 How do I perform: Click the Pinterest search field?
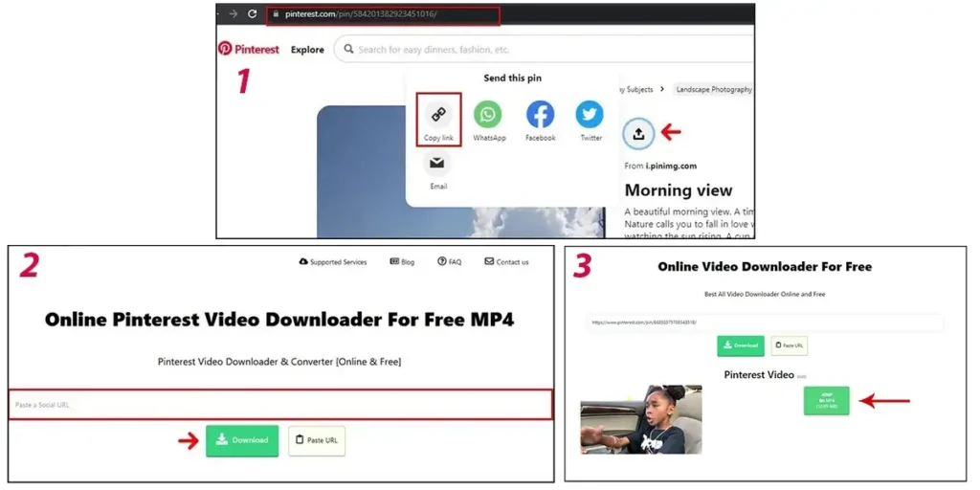pos(545,49)
